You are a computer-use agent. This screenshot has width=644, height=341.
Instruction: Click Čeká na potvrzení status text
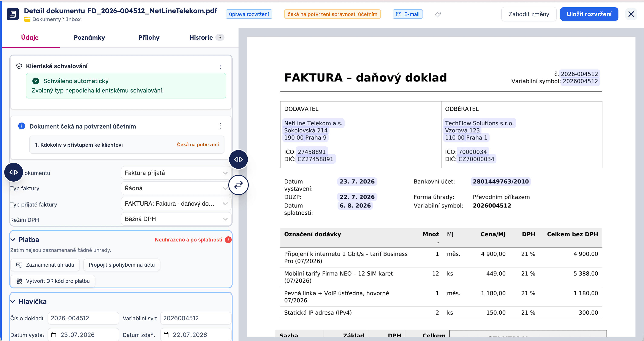(x=198, y=145)
